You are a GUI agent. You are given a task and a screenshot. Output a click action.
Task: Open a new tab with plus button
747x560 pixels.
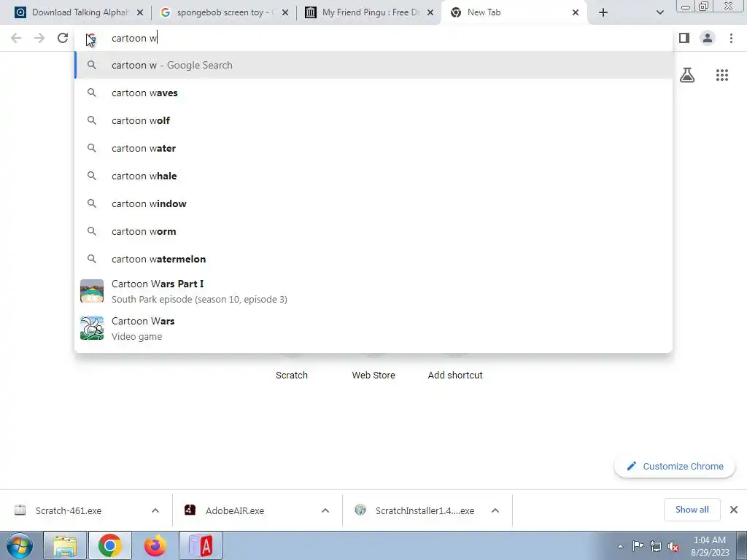pyautogui.click(x=603, y=12)
